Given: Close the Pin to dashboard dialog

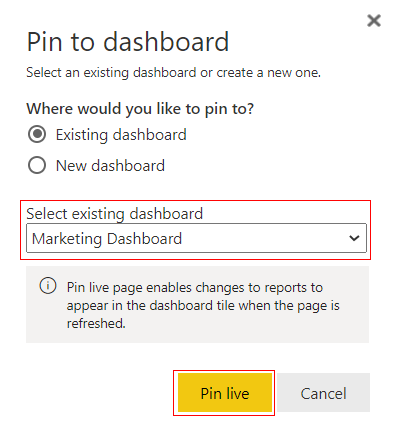Looking at the screenshot, I should tap(374, 21).
